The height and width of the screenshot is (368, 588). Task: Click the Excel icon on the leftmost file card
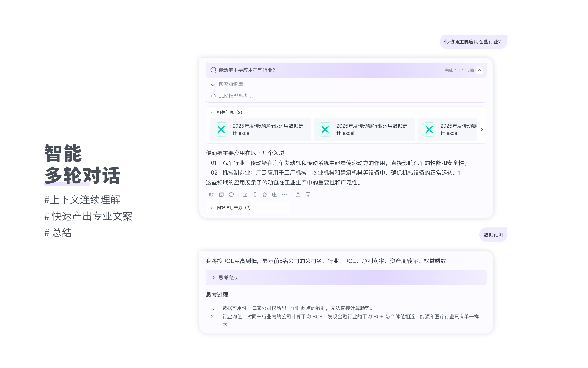click(221, 129)
